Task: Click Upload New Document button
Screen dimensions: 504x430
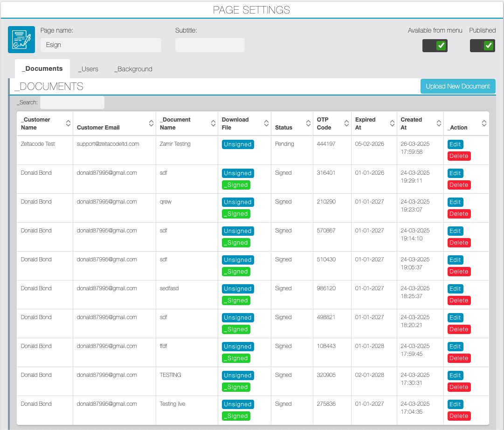Action: (x=458, y=86)
